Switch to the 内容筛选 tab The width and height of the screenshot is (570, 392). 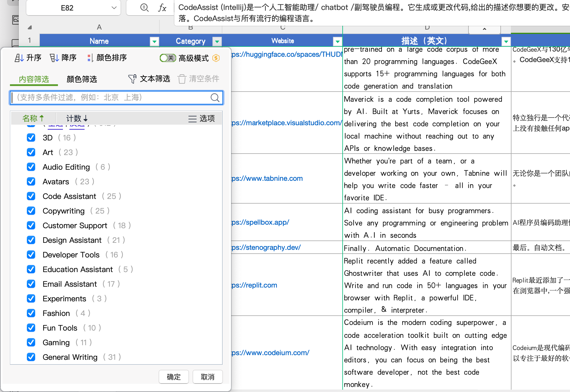(x=34, y=79)
